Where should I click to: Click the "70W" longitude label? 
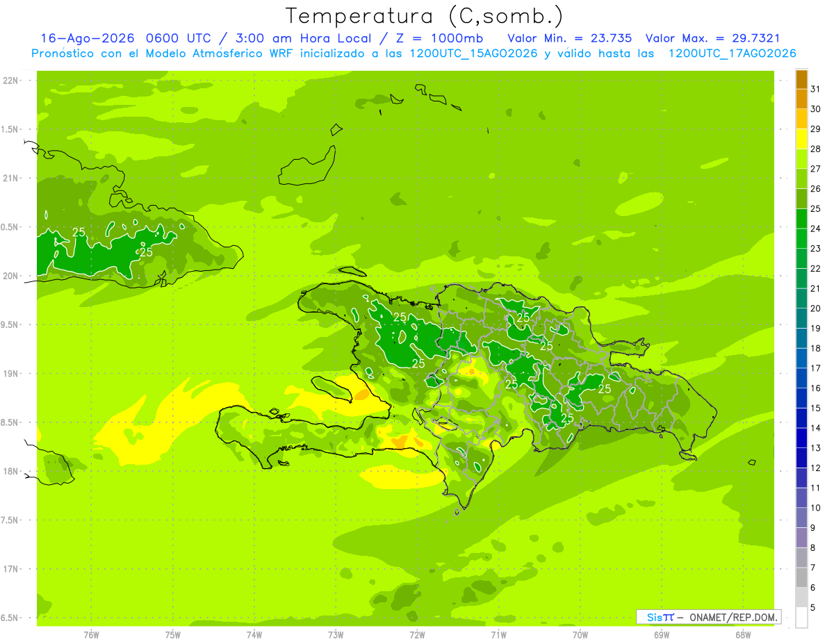tap(580, 635)
